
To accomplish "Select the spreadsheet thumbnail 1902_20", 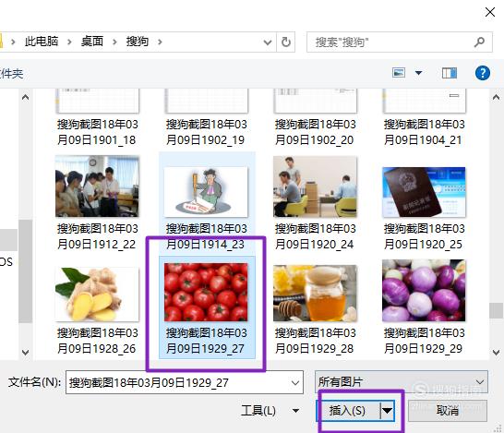I will click(x=315, y=101).
